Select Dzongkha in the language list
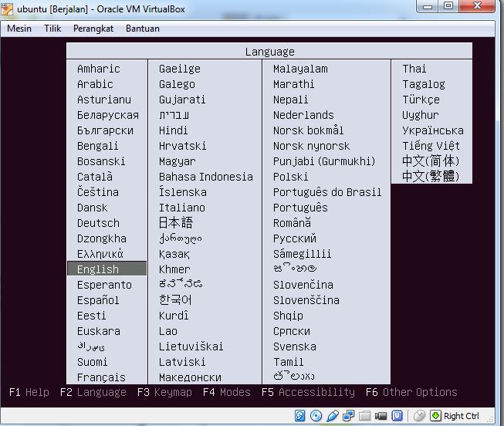Screen dimensions: 504x426 tap(102, 238)
